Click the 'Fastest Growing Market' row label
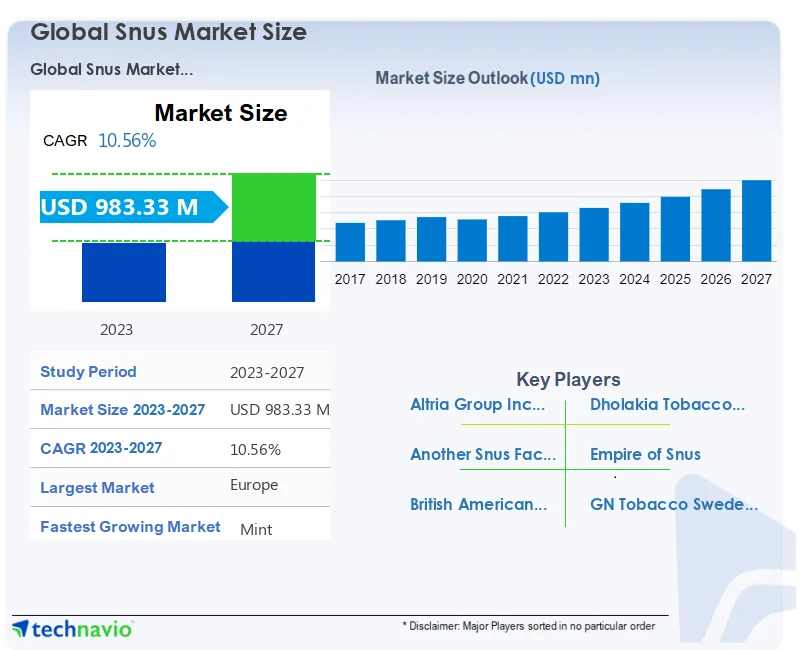The image size is (800, 650). pyautogui.click(x=130, y=527)
